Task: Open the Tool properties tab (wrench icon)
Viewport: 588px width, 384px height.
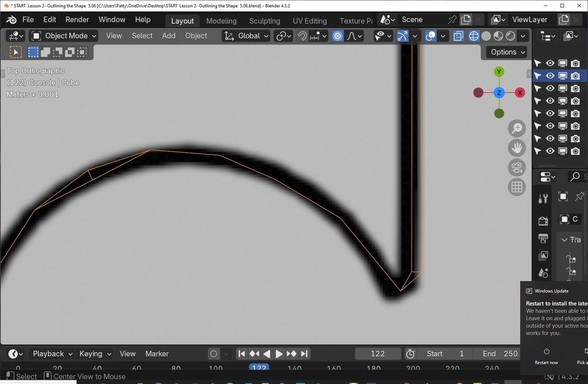Action: point(543,198)
